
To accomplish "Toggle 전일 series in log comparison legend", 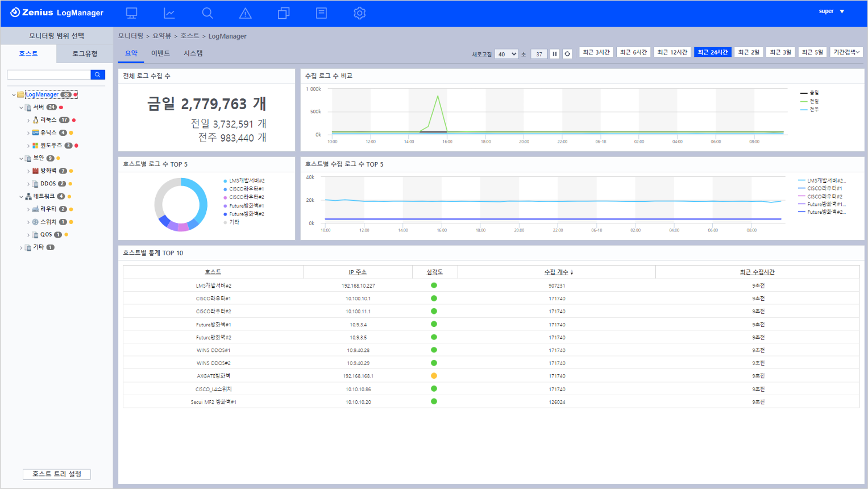I will [x=809, y=101].
